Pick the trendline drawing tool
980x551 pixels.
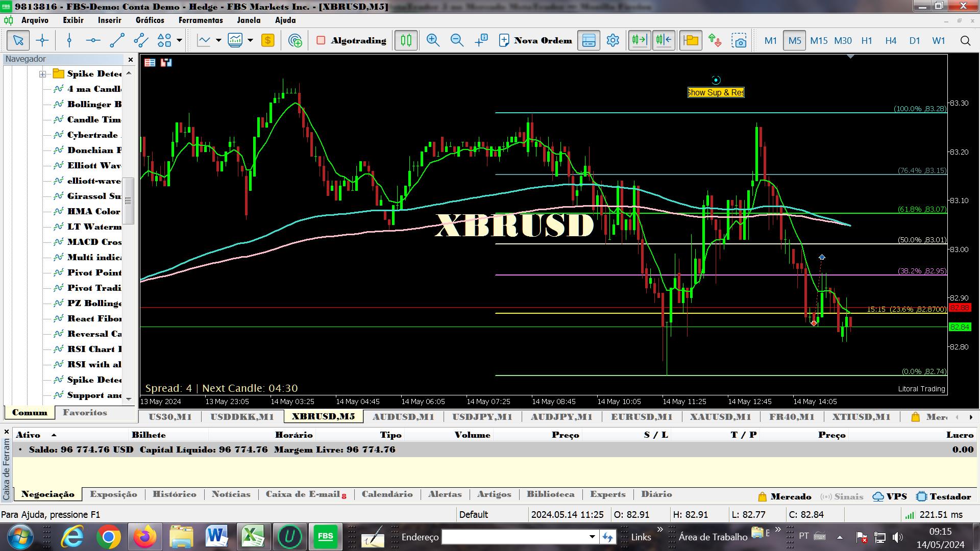(117, 40)
